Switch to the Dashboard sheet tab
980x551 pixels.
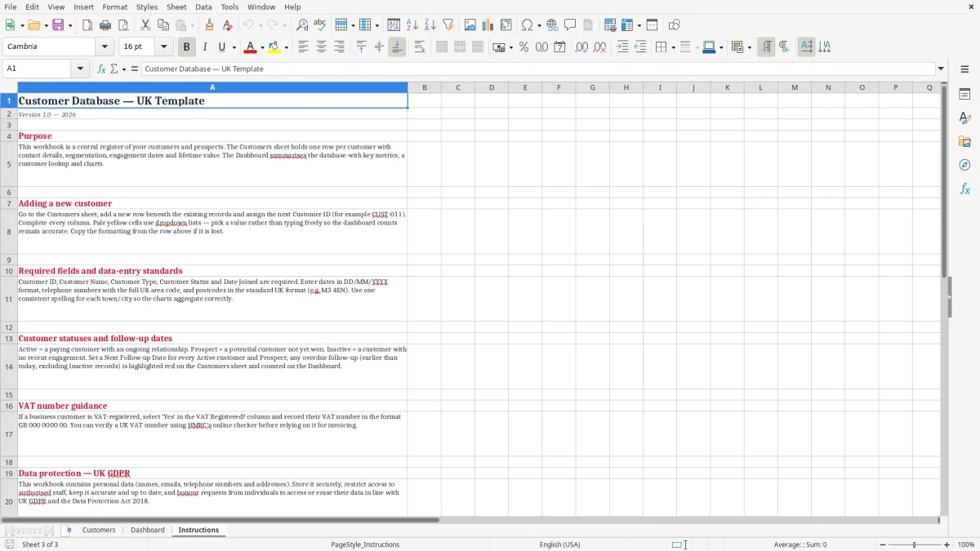148,530
